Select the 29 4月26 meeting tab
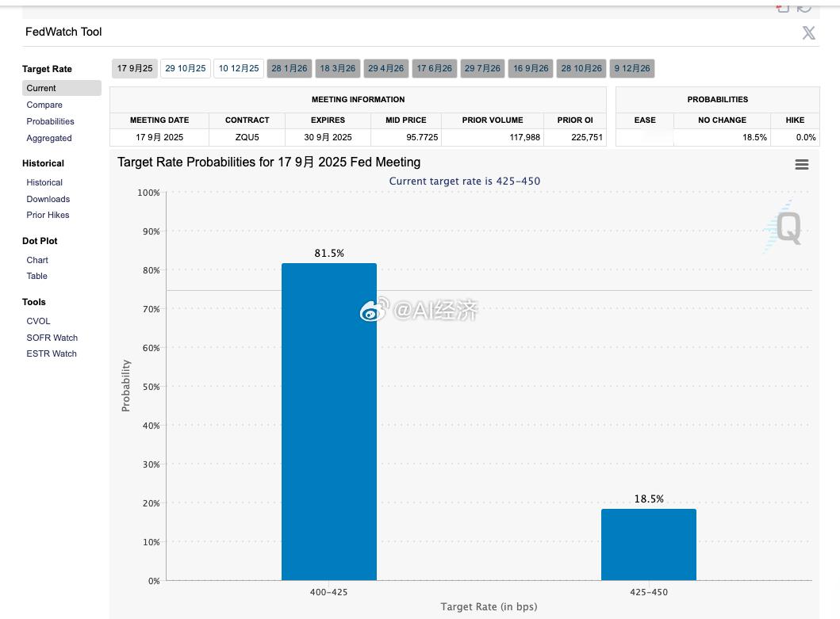Screen dimensions: 840x619 [385, 68]
